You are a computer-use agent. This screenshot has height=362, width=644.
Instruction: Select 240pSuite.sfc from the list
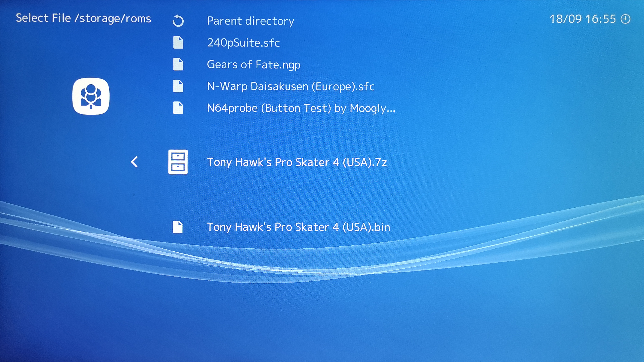click(243, 43)
